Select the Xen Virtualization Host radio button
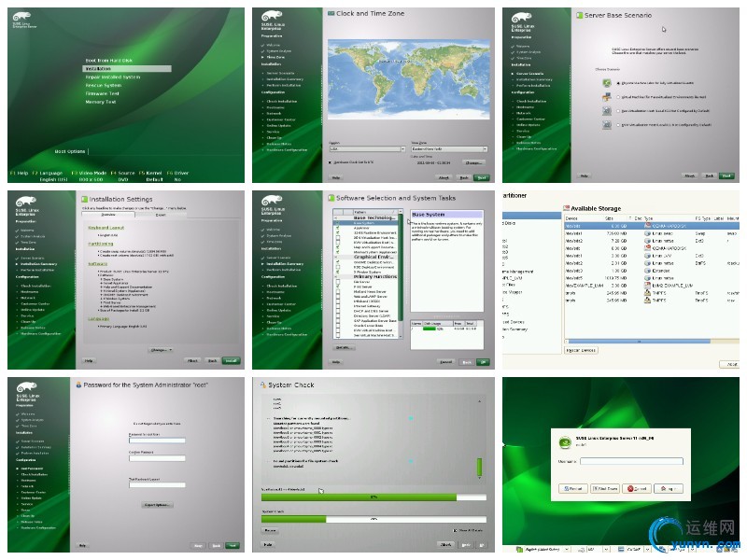The image size is (747, 560). point(618,111)
